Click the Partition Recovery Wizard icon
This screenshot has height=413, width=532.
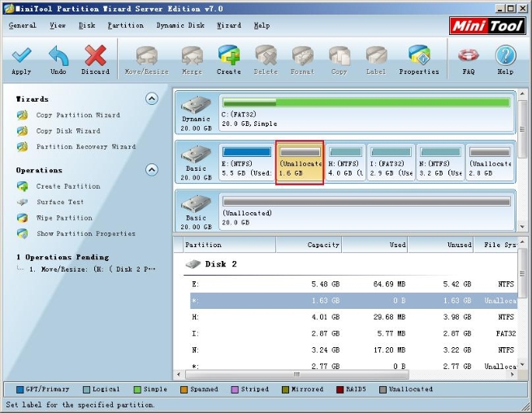coord(23,146)
